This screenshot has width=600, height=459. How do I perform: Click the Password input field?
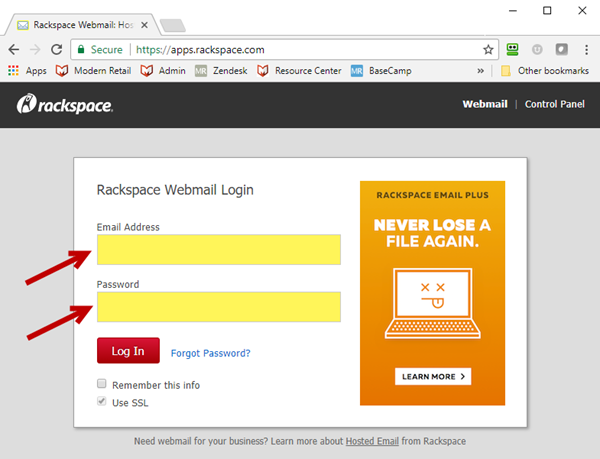pyautogui.click(x=219, y=307)
